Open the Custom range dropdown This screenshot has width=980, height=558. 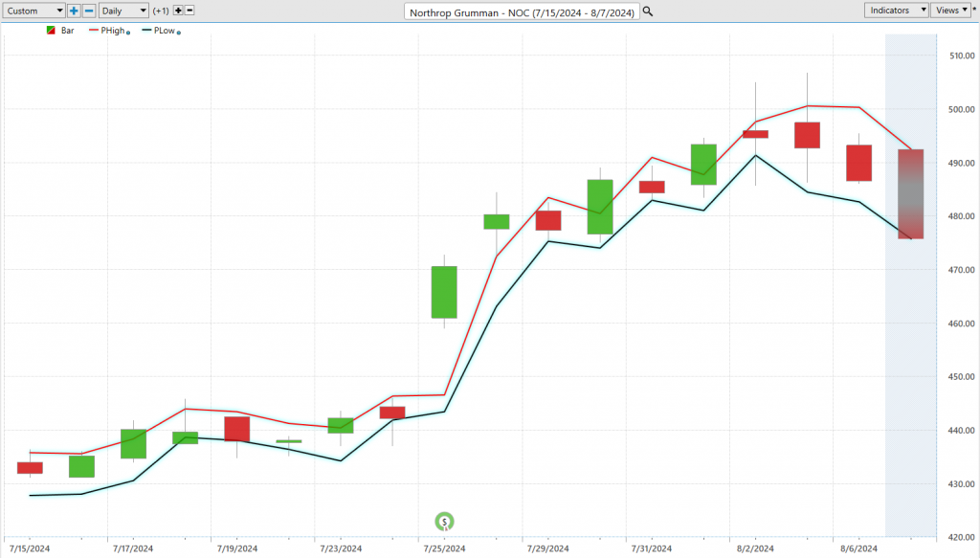(33, 11)
